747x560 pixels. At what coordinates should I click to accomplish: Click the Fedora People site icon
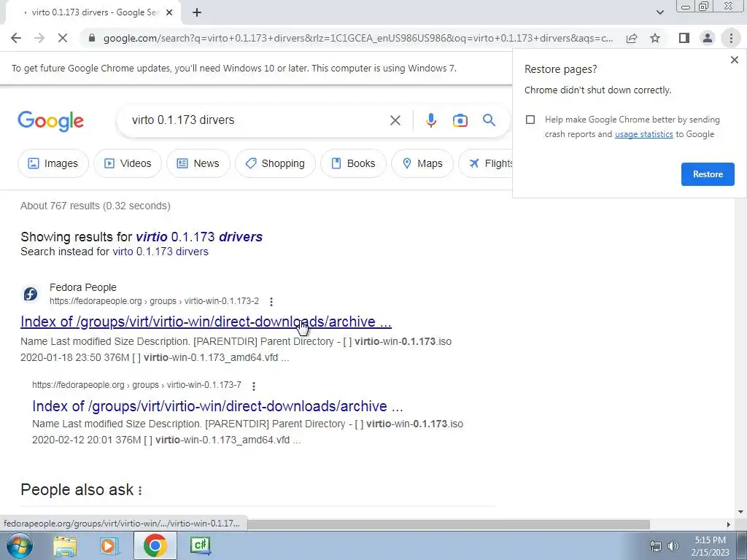click(31, 294)
